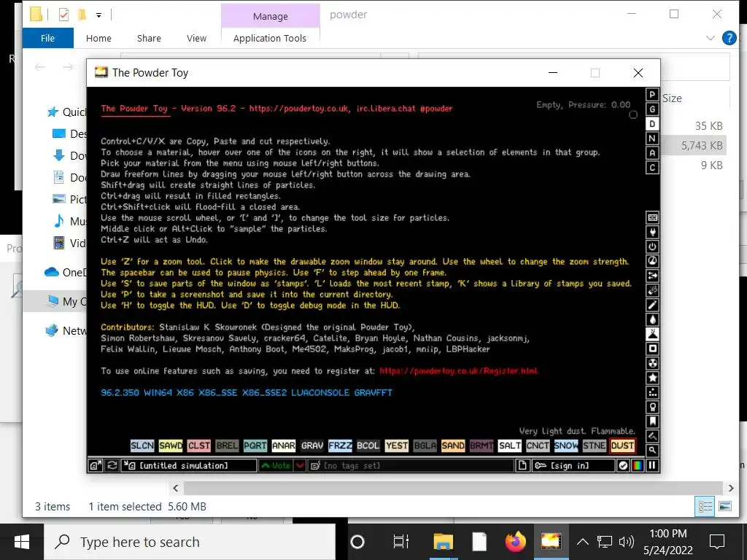Click the untitled simulation save button
Image resolution: width=747 pixels, height=560 pixels.
[189, 465]
